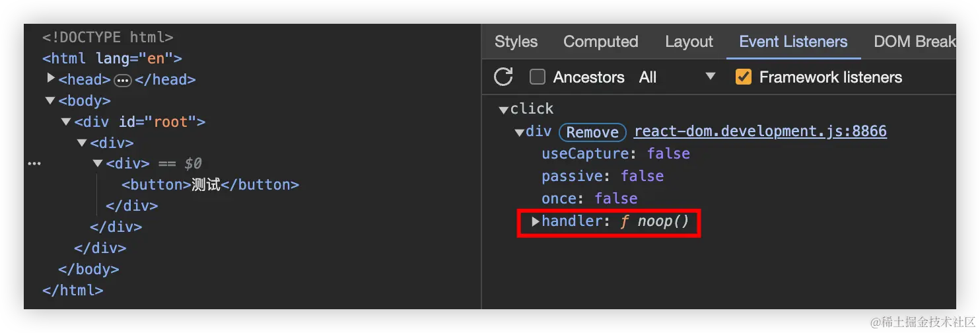This screenshot has width=980, height=333.
Task: Open the Computed tab
Action: pyautogui.click(x=600, y=42)
